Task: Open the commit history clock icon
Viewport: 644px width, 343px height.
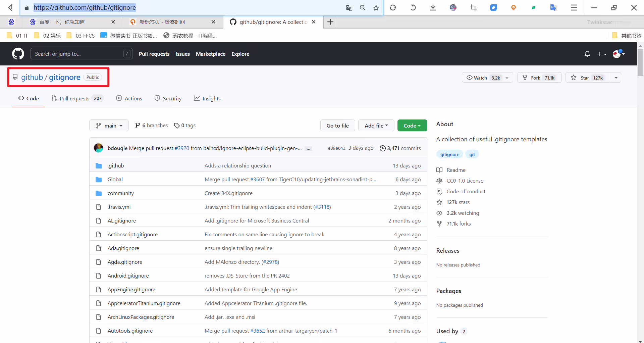Action: pyautogui.click(x=382, y=148)
